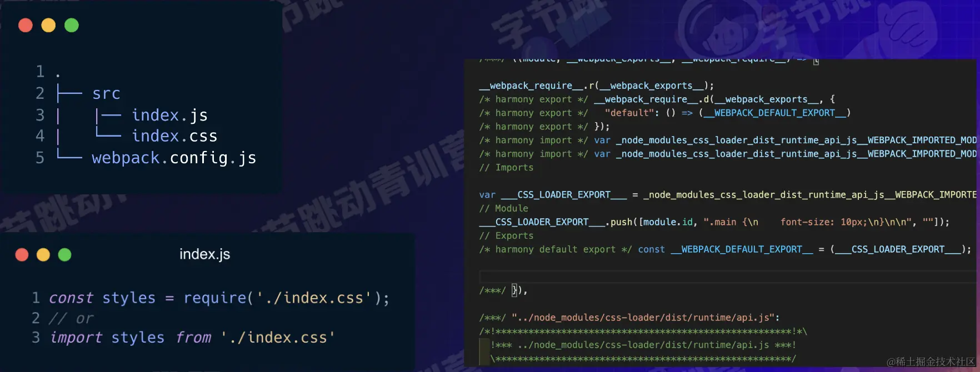This screenshot has height=372, width=980.
Task: Select the src folder in the file tree
Action: (106, 93)
